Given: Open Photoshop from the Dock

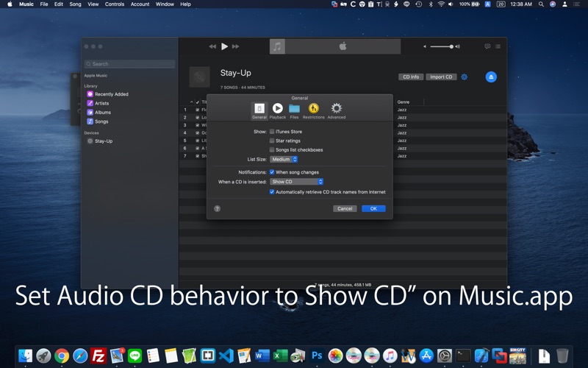Looking at the screenshot, I should click(x=317, y=355).
